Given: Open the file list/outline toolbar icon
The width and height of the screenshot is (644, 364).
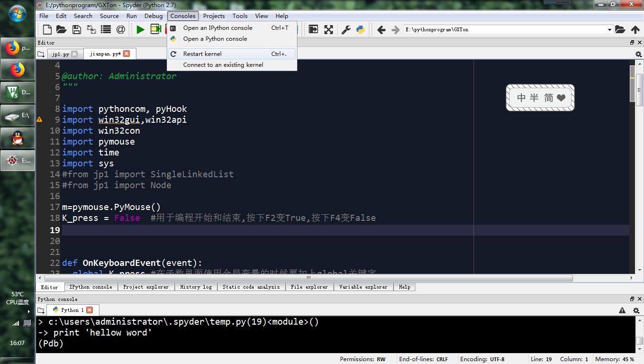Looking at the screenshot, I should [x=106, y=29].
